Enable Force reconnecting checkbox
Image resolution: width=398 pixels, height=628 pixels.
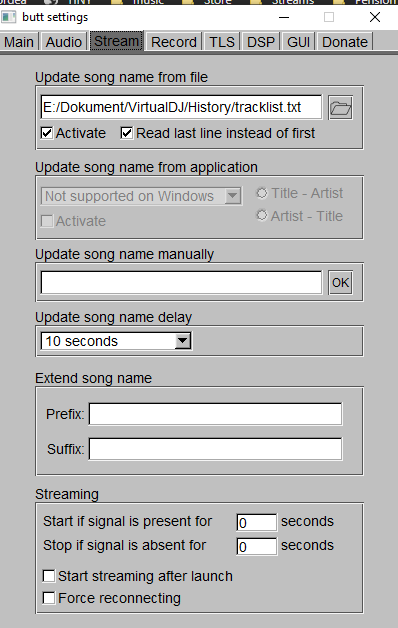point(49,598)
